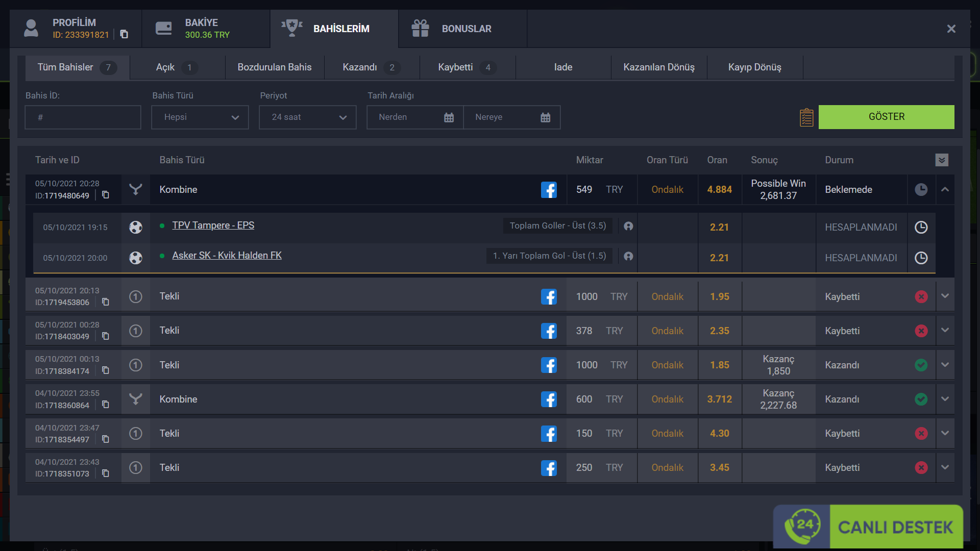Open the BAKİYE tab
Viewport: 980px width, 551px height.
click(x=206, y=29)
